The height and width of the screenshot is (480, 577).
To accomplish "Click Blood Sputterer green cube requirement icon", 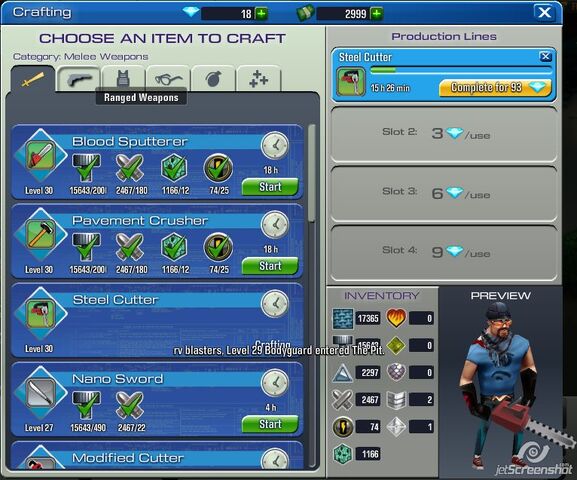I will (x=174, y=168).
